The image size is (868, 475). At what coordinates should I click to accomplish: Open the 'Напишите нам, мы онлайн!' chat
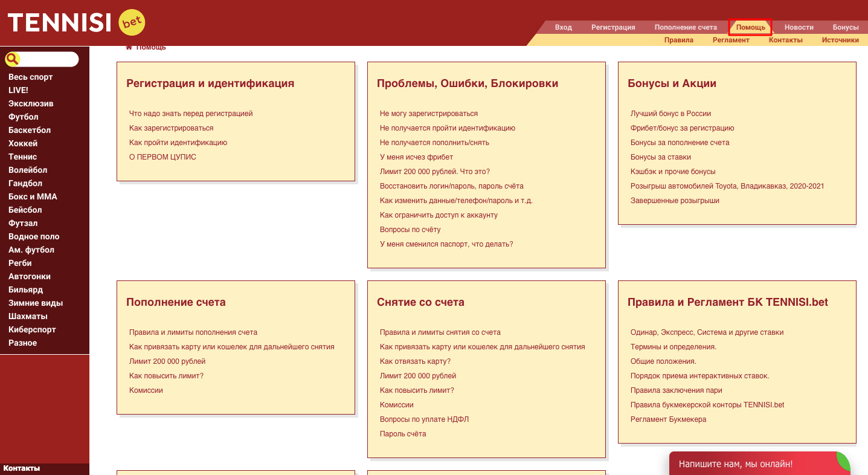(760, 464)
